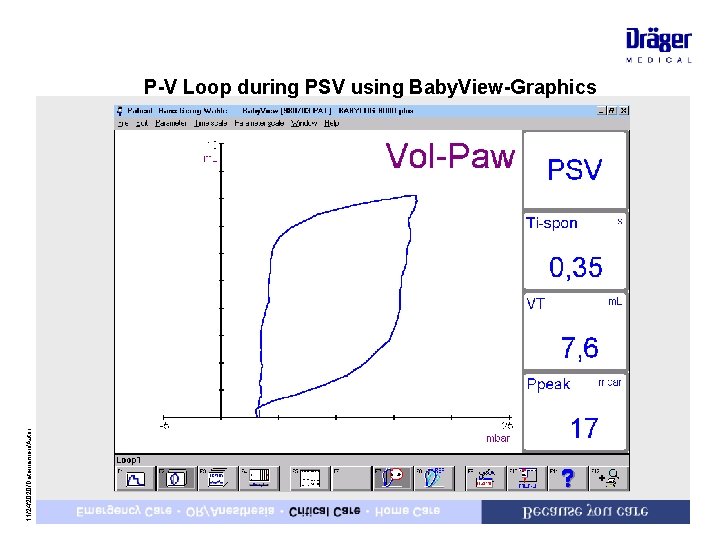Select the Ppeak 17 mbar value panel

point(575,411)
